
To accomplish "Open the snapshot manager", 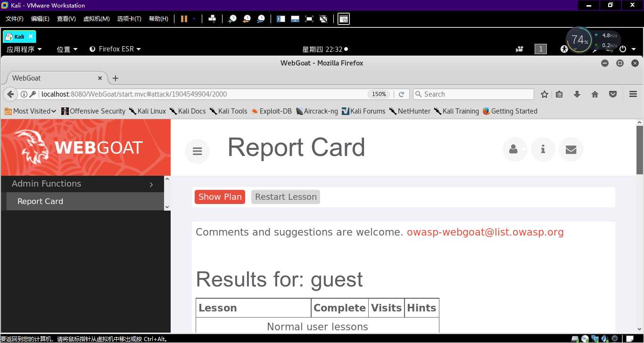I will click(261, 19).
